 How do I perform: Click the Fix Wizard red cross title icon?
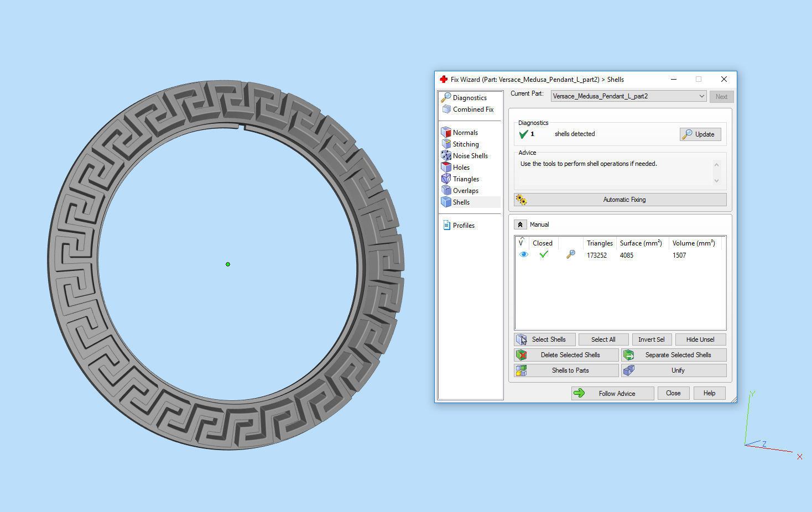point(443,79)
